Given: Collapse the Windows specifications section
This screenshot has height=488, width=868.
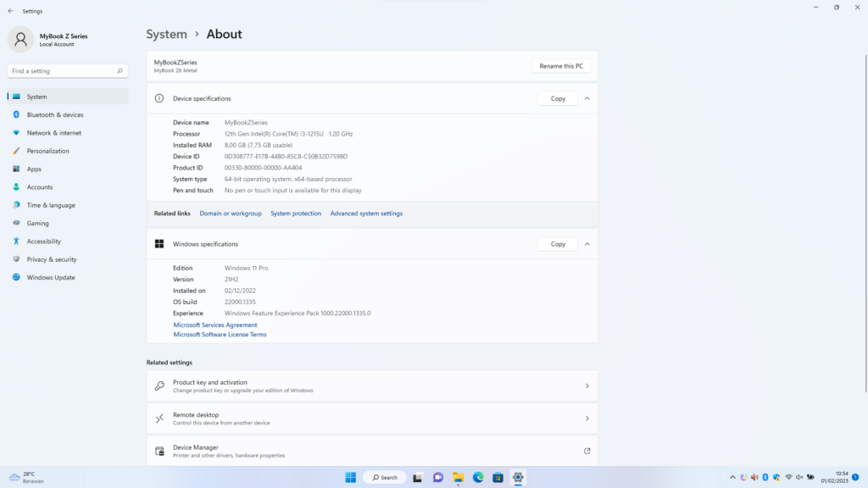Looking at the screenshot, I should click(x=587, y=244).
